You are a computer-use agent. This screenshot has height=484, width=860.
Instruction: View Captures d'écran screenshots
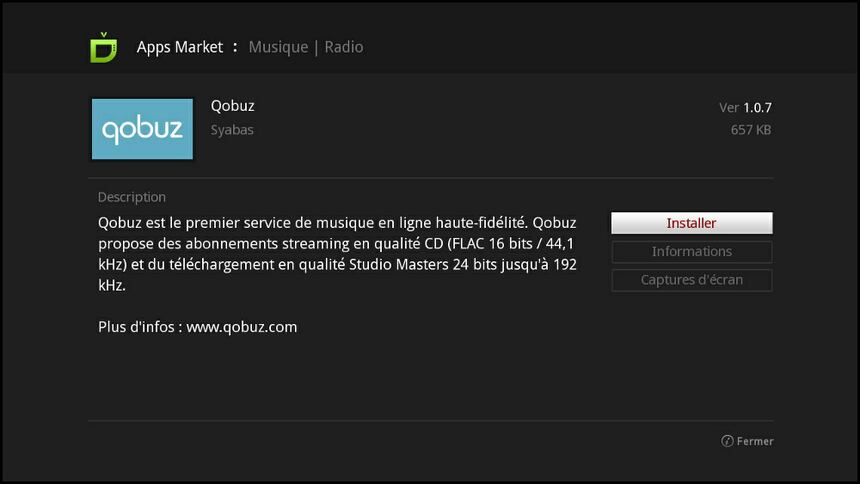pos(692,280)
